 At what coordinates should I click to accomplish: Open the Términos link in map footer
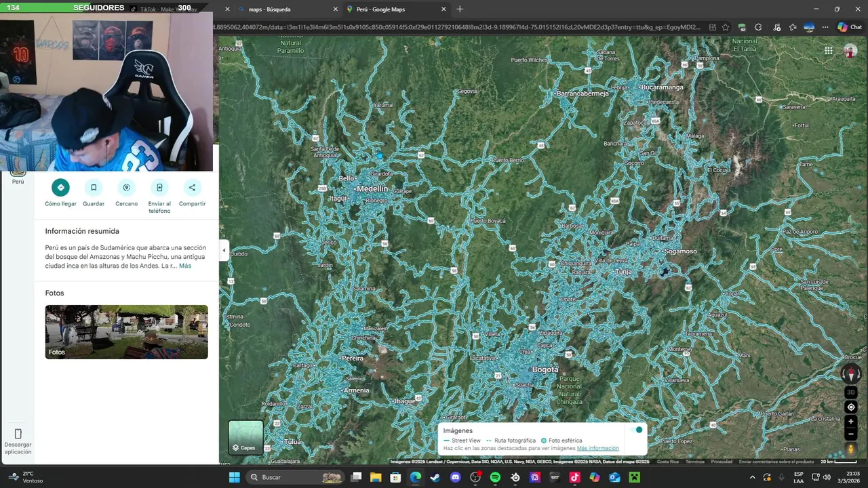(694, 462)
